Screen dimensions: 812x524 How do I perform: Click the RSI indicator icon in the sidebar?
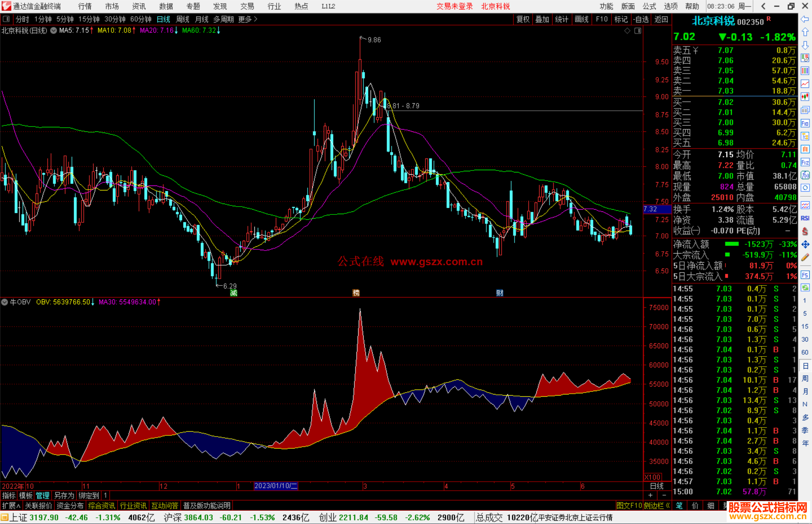point(805,218)
